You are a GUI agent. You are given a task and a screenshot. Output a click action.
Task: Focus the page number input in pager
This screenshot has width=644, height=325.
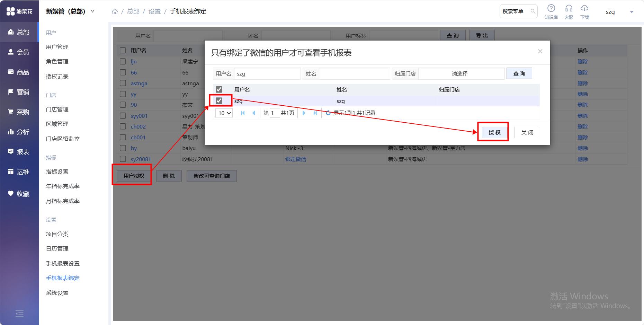(x=275, y=113)
